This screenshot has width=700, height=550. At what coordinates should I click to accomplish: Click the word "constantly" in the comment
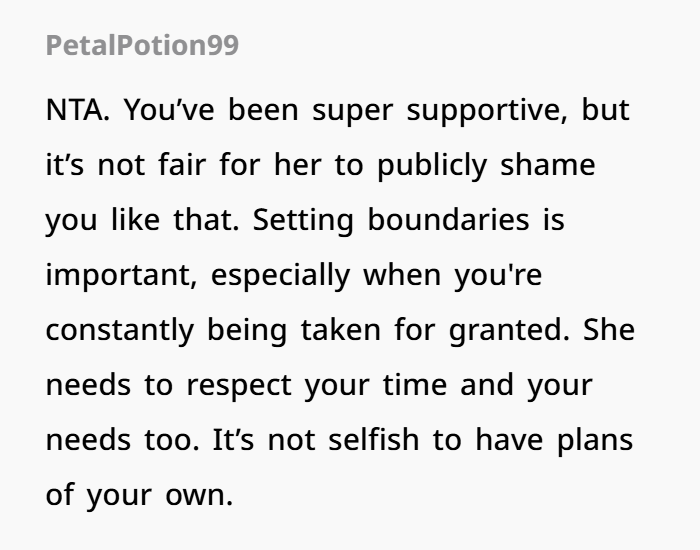(120, 331)
